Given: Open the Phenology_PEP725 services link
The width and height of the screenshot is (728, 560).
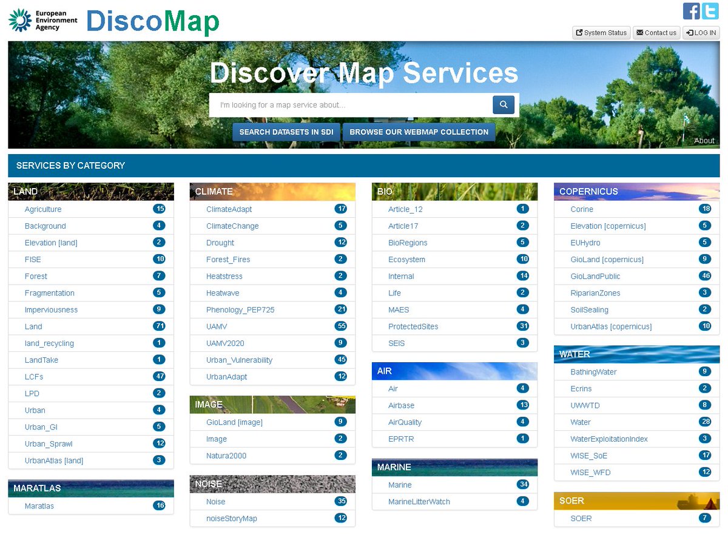Looking at the screenshot, I should click(240, 310).
